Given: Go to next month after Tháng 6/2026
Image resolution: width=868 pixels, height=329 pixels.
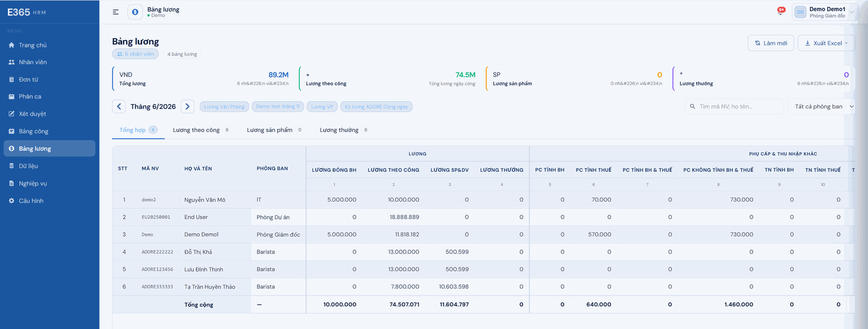Looking at the screenshot, I should click(x=188, y=107).
